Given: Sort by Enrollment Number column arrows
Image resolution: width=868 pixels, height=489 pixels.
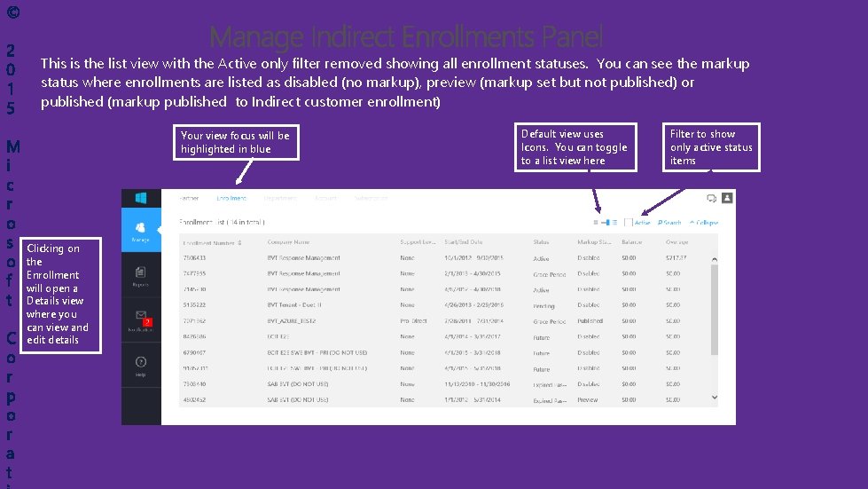Looking at the screenshot, I should pyautogui.click(x=239, y=242).
